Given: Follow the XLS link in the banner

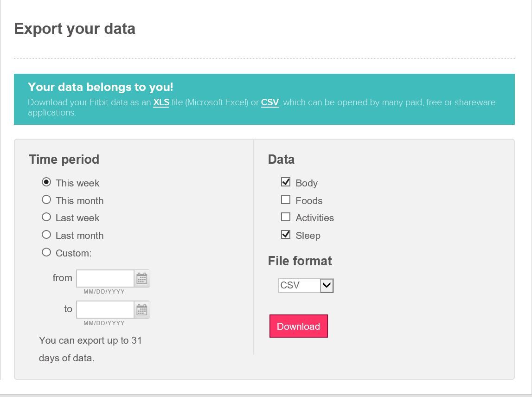Looking at the screenshot, I should pos(161,102).
